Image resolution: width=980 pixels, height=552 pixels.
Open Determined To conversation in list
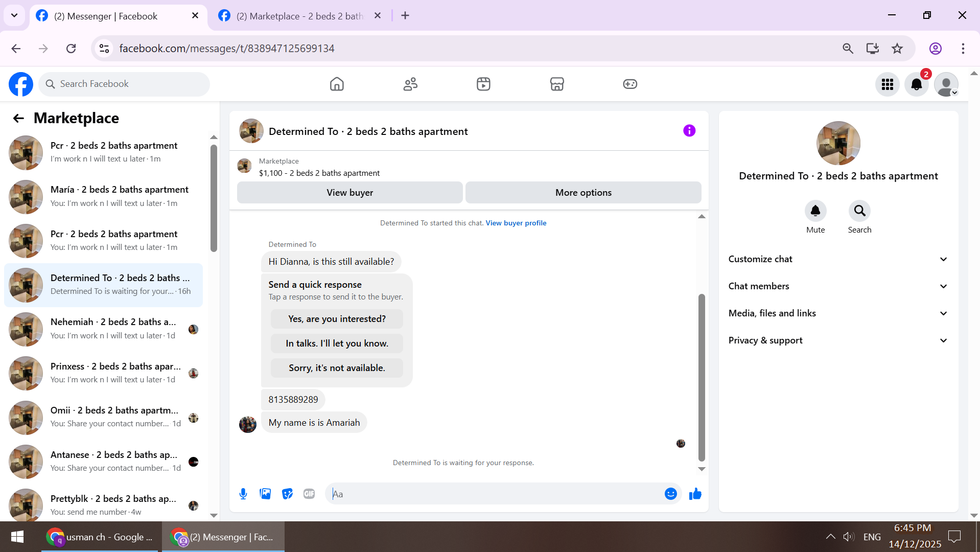point(104,285)
